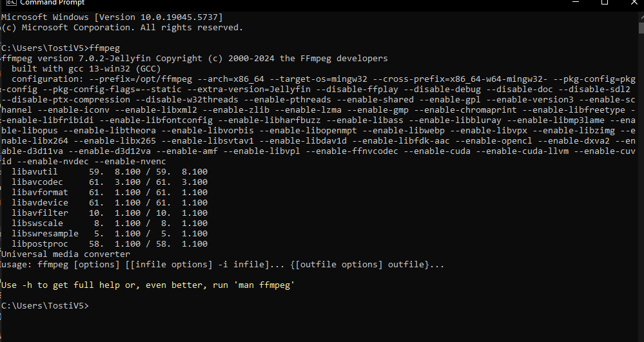Click the libswresample version line

[x=110, y=234]
